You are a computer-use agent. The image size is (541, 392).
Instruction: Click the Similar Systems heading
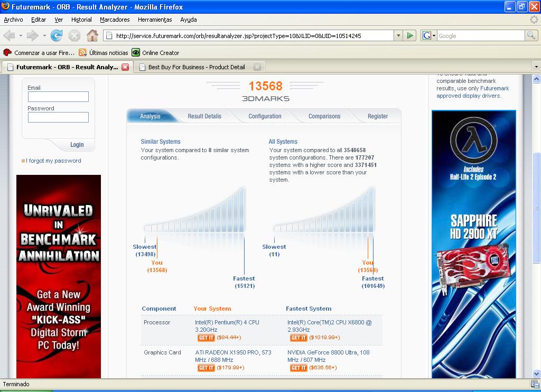(161, 142)
